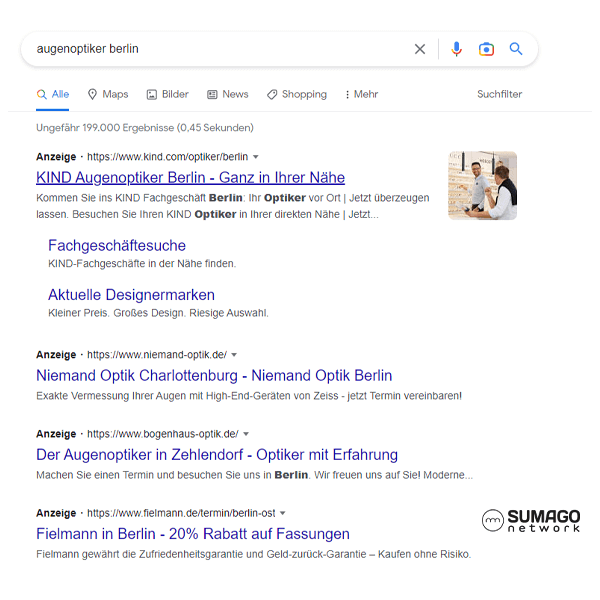The width and height of the screenshot is (600, 600).
Task: Open the Shopping tab
Action: click(297, 94)
